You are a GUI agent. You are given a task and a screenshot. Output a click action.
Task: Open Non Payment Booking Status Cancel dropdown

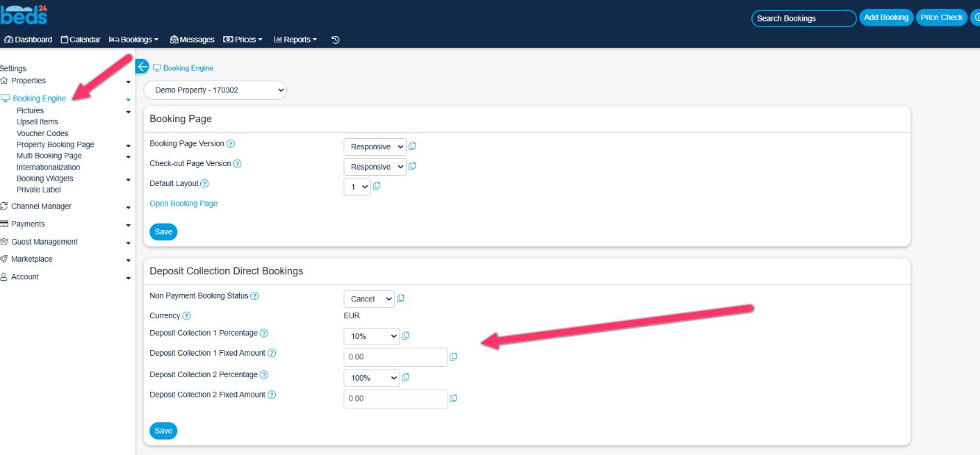369,299
